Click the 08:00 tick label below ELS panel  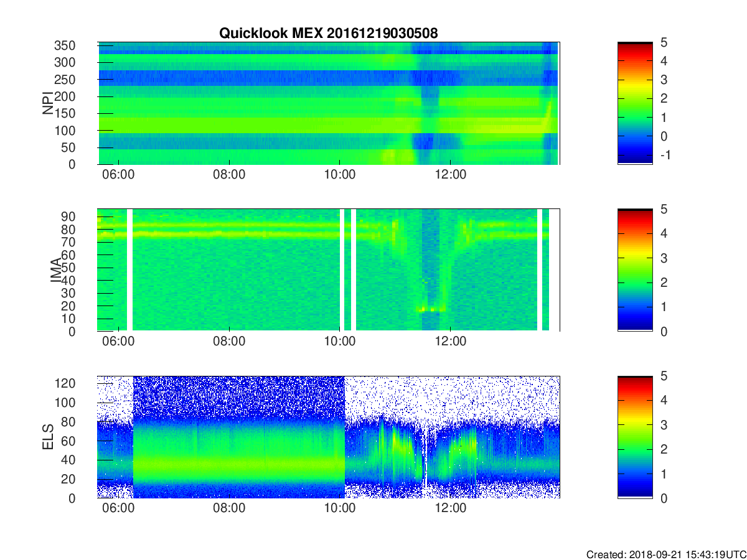click(x=230, y=508)
